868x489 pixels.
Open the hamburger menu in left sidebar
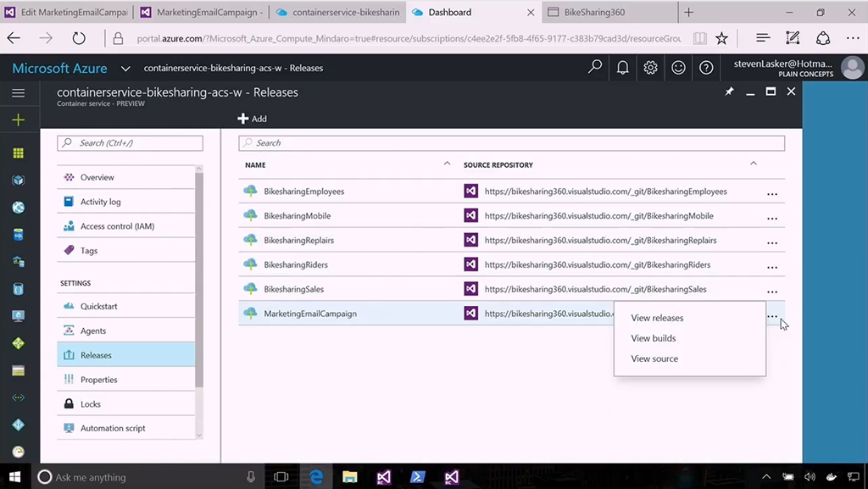coord(18,93)
